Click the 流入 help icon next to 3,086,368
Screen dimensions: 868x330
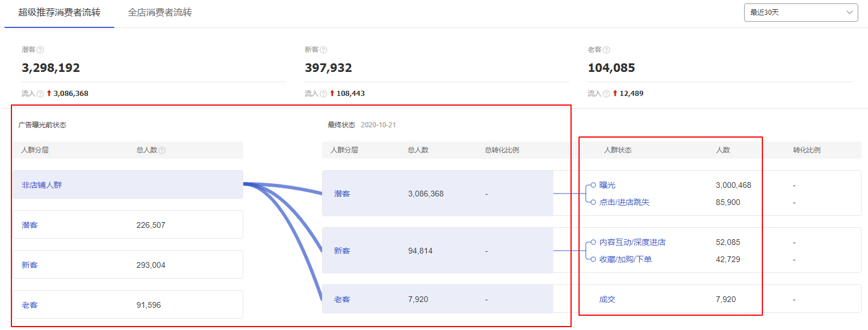point(40,94)
